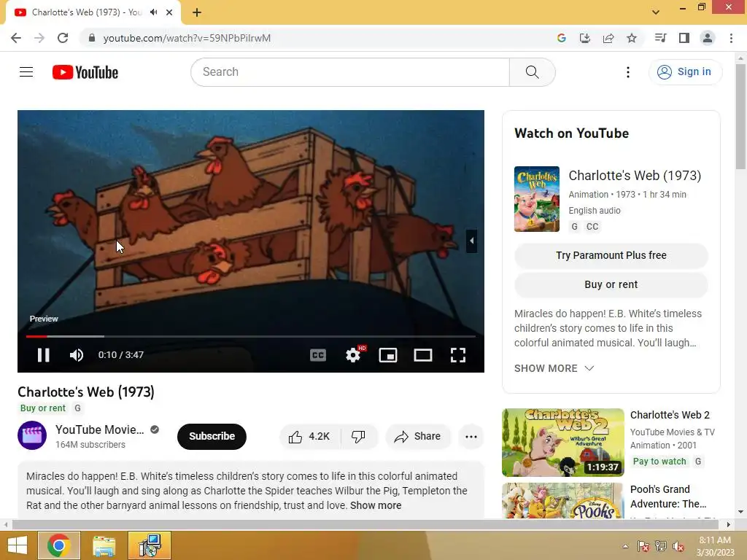
Task: Dislike the video with thumbs down
Action: click(x=358, y=436)
